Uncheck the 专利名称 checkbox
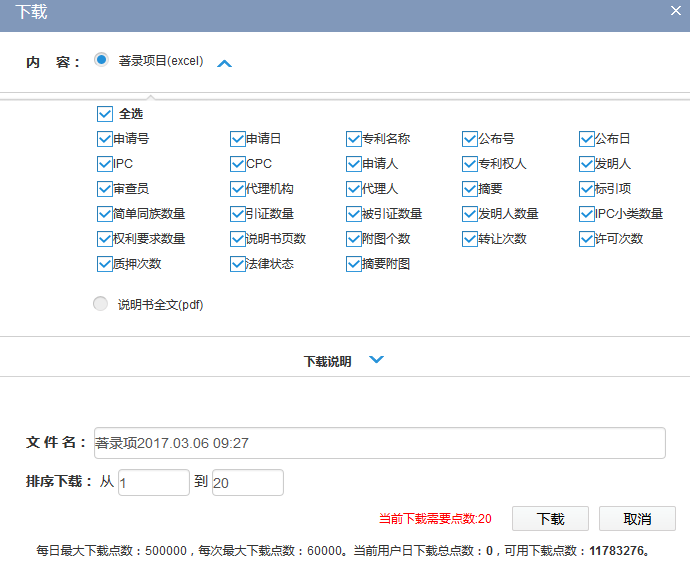The height and width of the screenshot is (572, 690). [354, 139]
